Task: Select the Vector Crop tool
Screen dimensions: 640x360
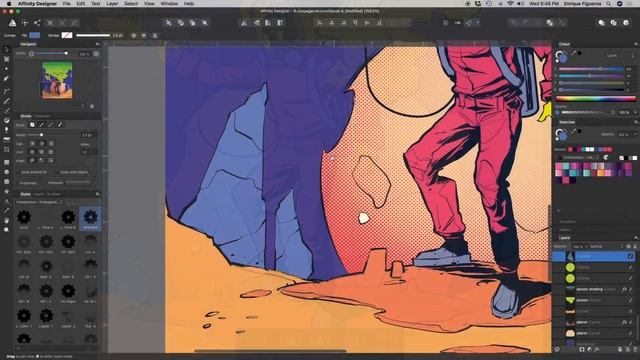Action: [6, 149]
